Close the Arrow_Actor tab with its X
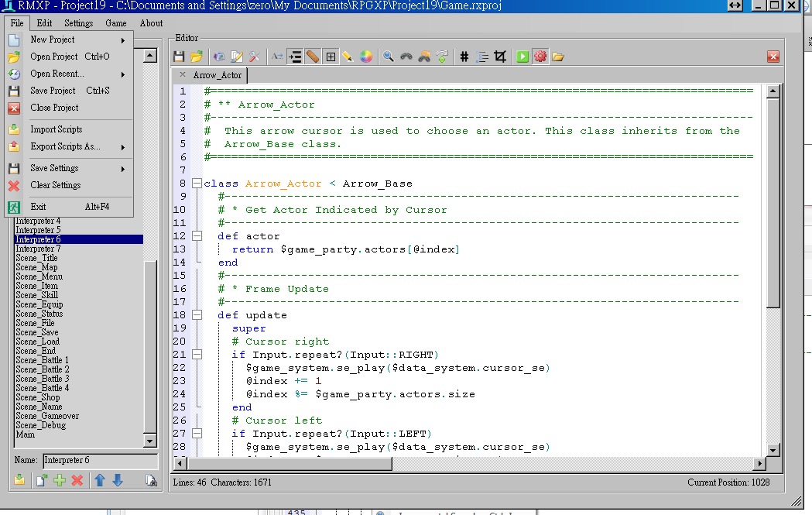Image resolution: width=812 pixels, height=515 pixels. click(x=182, y=74)
